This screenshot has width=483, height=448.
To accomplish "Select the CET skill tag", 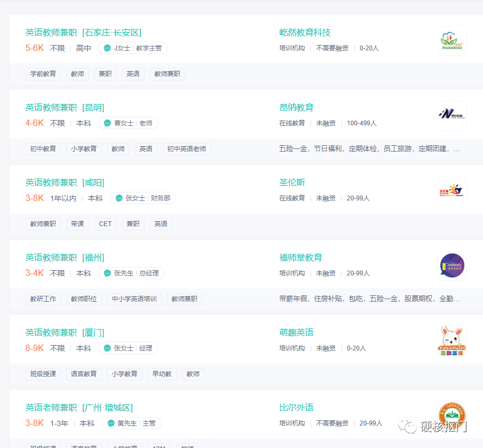I will pyautogui.click(x=105, y=223).
